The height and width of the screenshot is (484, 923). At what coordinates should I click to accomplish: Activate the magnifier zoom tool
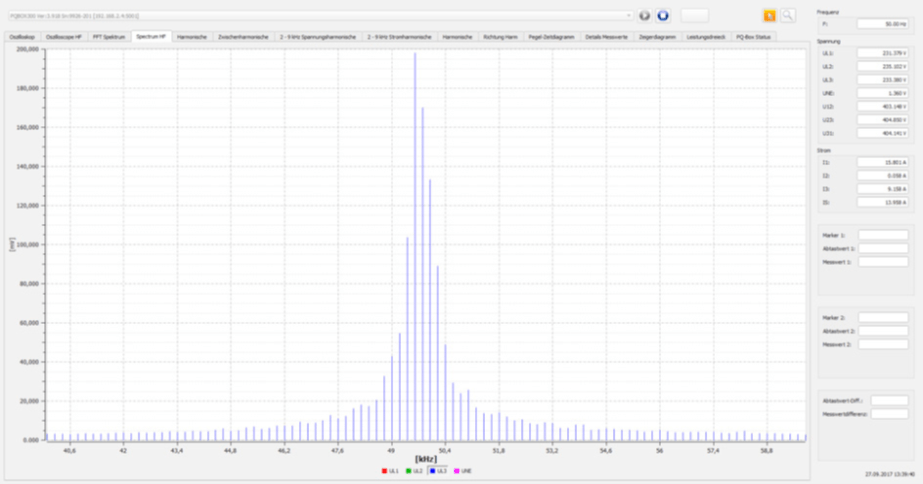[788, 15]
